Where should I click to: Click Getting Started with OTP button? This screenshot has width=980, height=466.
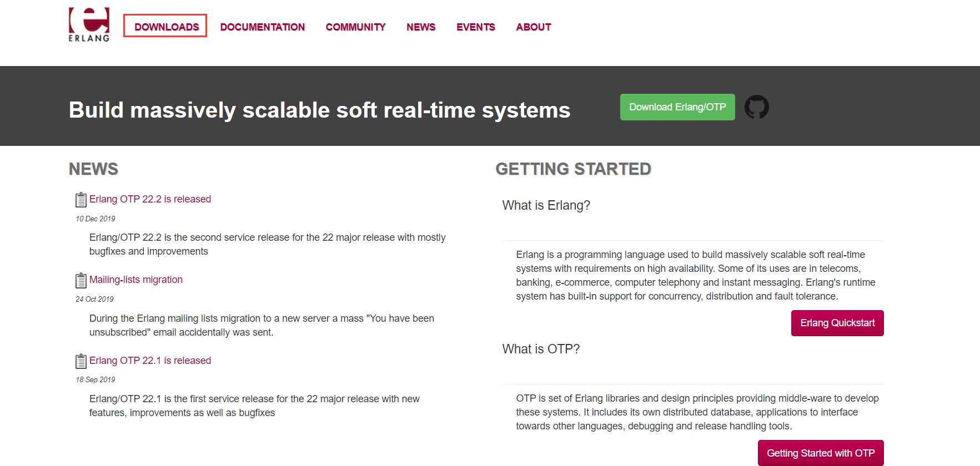click(821, 453)
